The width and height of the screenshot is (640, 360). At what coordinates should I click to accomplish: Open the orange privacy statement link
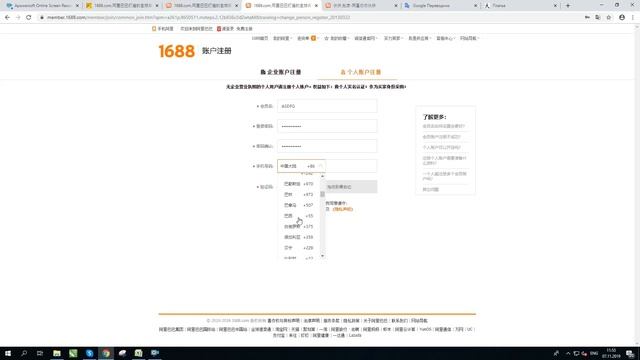(x=342, y=209)
